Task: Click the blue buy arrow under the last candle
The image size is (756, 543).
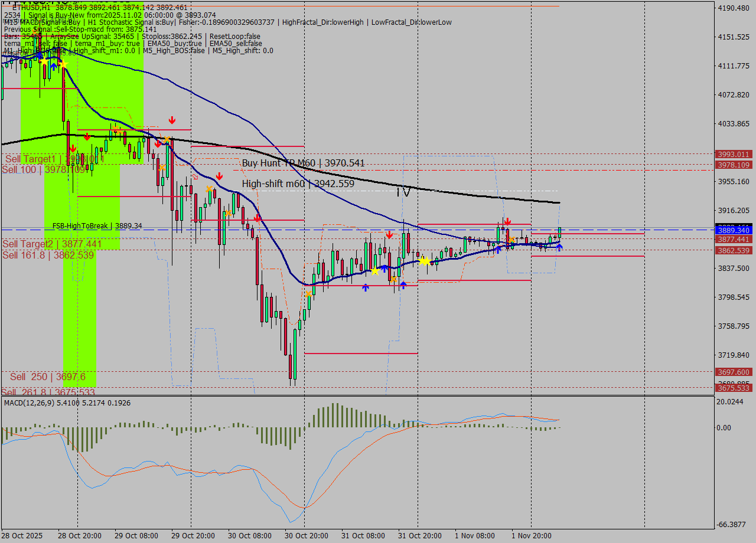Action: coord(559,247)
